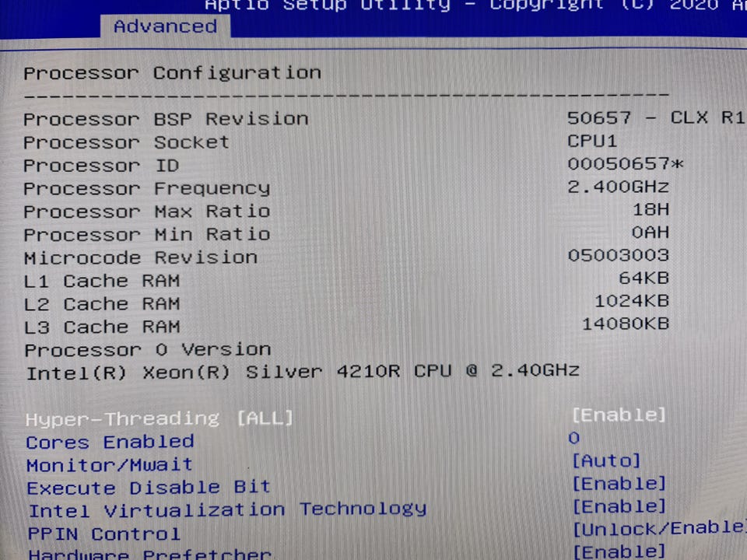Select the Cores Enabled setting
Viewport: 747px width, 560px height.
[110, 442]
